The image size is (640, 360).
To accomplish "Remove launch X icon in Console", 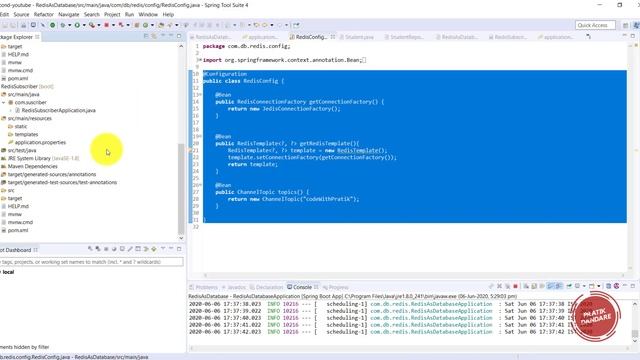I will [x=499, y=286].
